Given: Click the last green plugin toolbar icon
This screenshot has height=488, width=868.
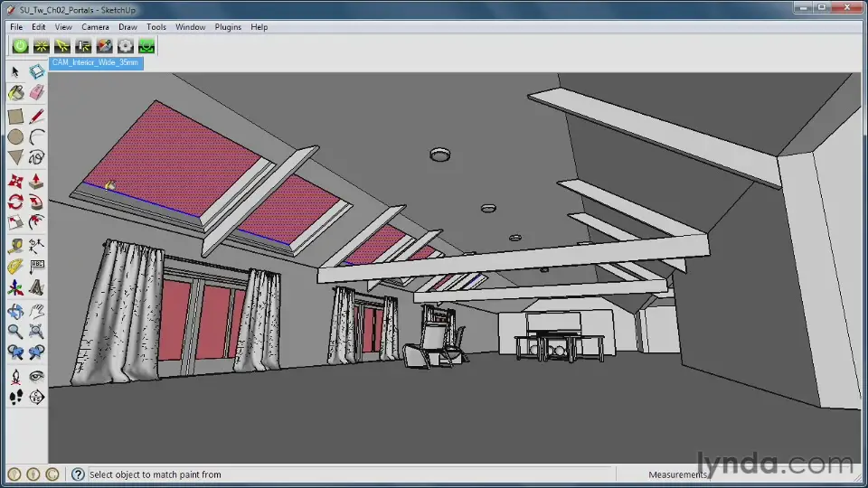Looking at the screenshot, I should tap(146, 46).
